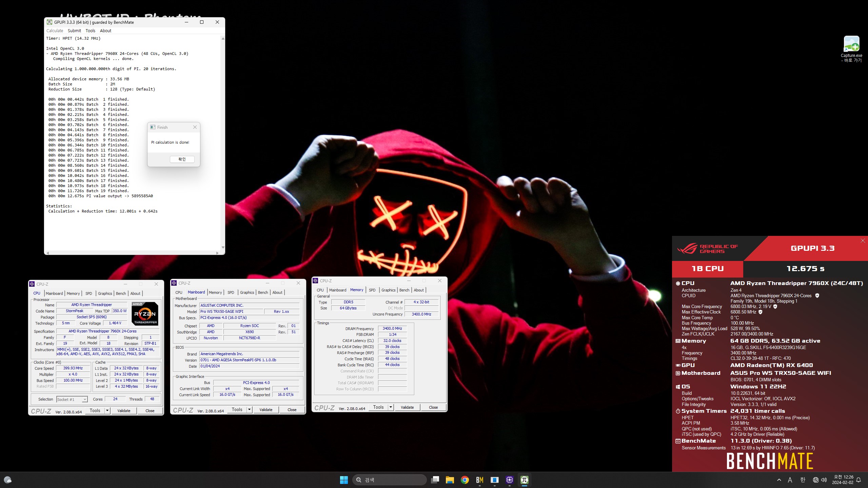Open CPU-Z purple chip taskbar icon
This screenshot has height=488, width=868.
pos(510,480)
